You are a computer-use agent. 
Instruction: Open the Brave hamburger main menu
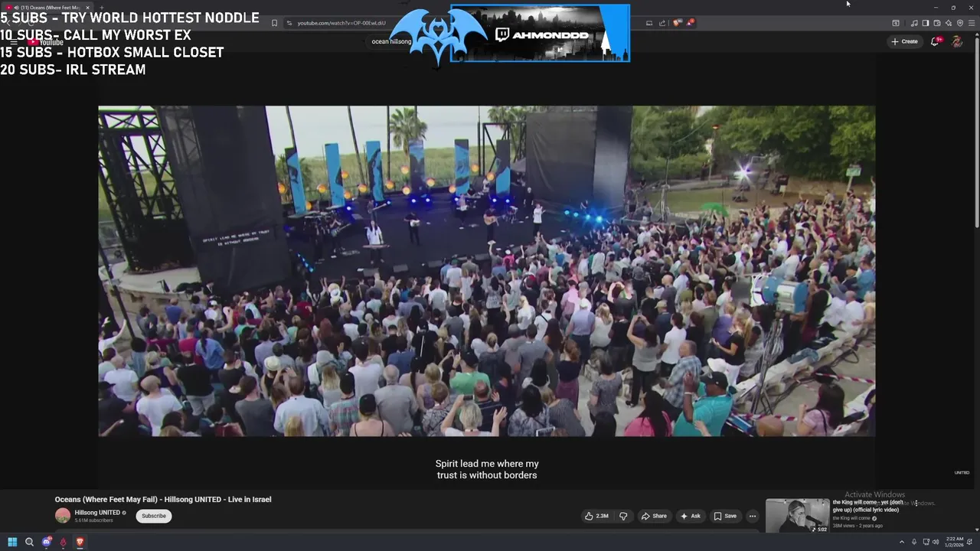point(972,23)
